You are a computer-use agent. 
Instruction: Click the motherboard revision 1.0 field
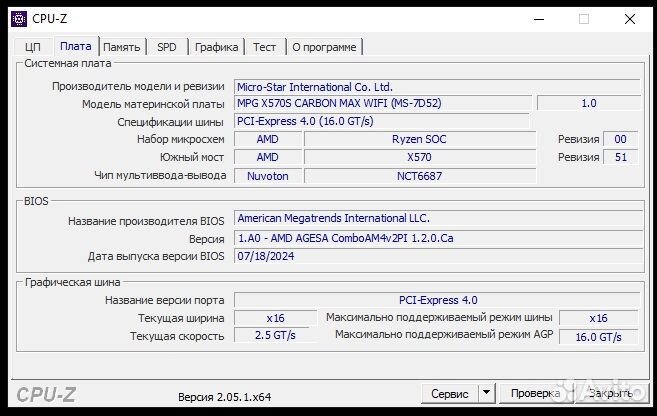(x=589, y=103)
